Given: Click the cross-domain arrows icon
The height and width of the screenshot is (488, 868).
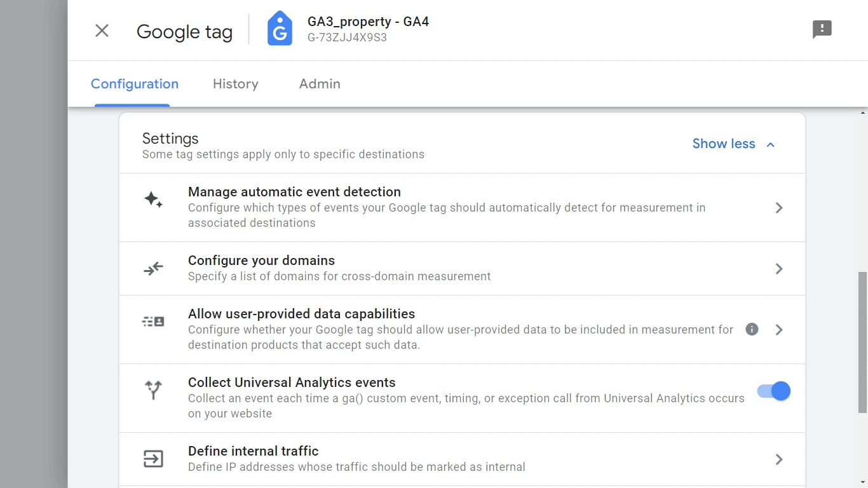Looking at the screenshot, I should [153, 269].
